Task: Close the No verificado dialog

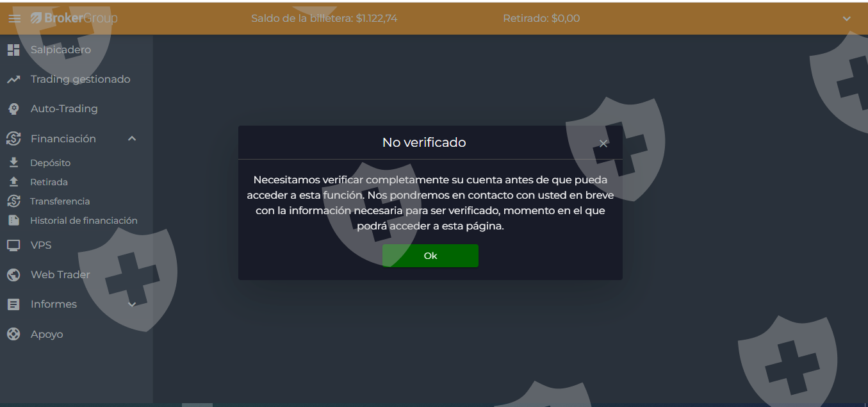Action: click(603, 144)
